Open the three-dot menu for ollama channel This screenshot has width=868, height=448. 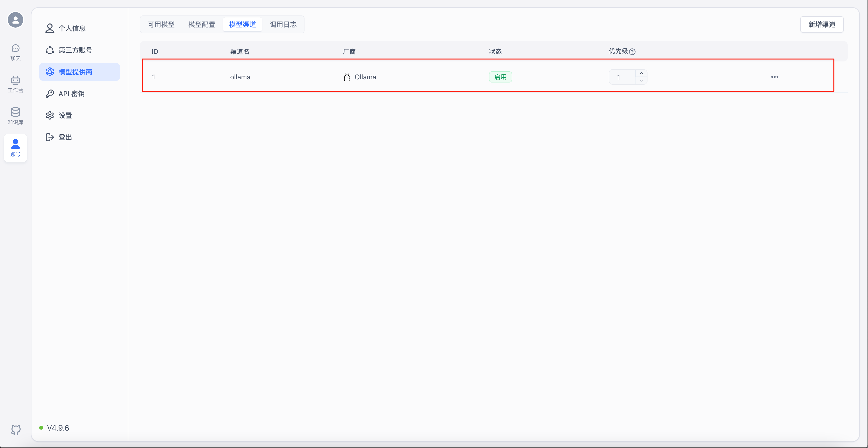775,77
